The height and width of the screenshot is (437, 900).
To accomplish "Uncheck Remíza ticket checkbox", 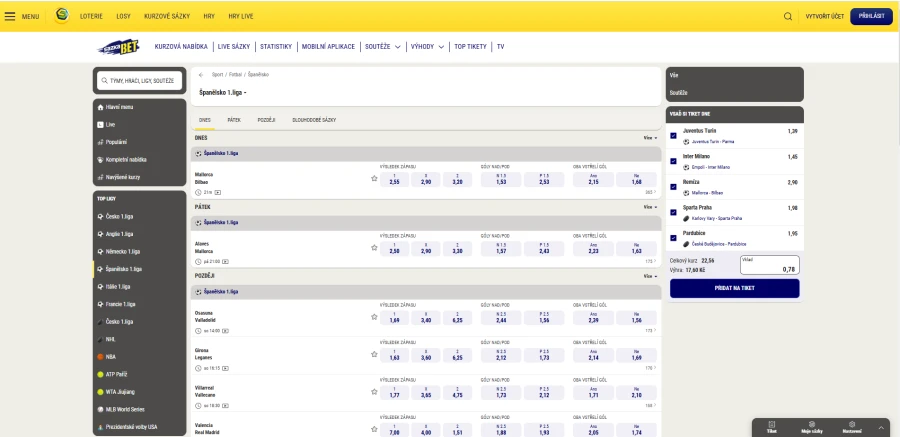I will (x=673, y=187).
